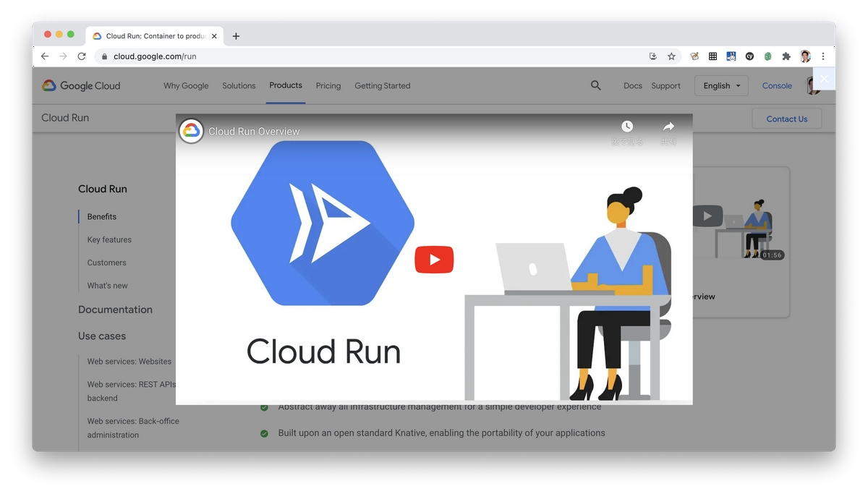Go back with browser back arrow

coord(45,56)
